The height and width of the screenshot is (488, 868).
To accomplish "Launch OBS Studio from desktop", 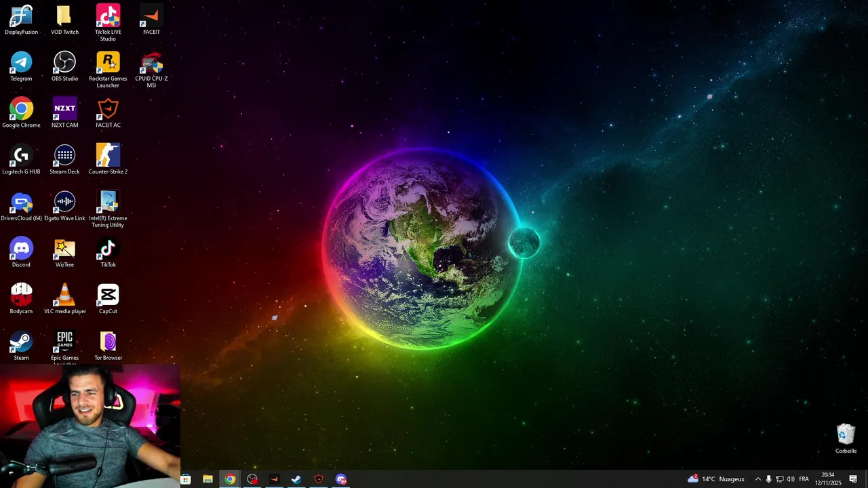I will pyautogui.click(x=64, y=66).
